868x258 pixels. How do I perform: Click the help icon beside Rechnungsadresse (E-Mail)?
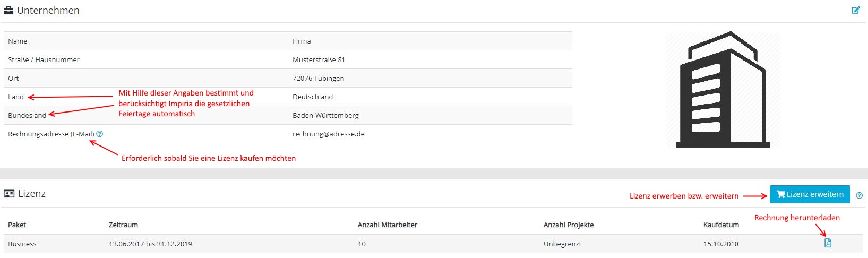100,134
